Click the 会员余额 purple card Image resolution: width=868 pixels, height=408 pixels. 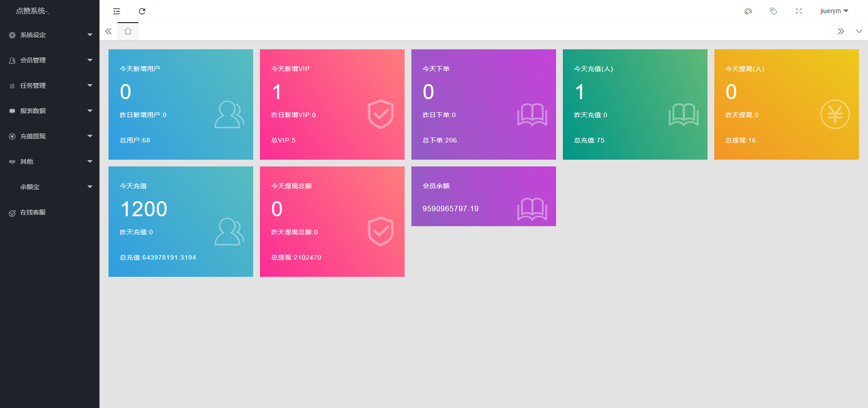483,196
